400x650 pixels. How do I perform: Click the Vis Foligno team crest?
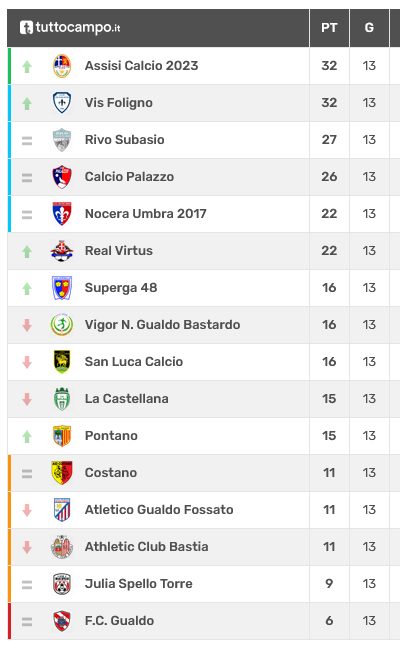click(62, 103)
